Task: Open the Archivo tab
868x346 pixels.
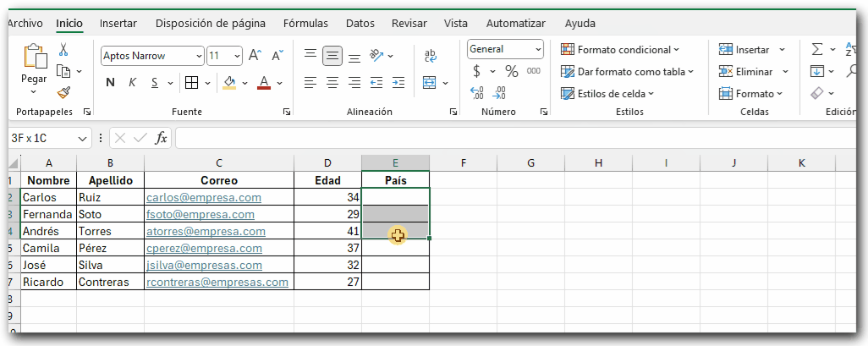Action: 25,23
